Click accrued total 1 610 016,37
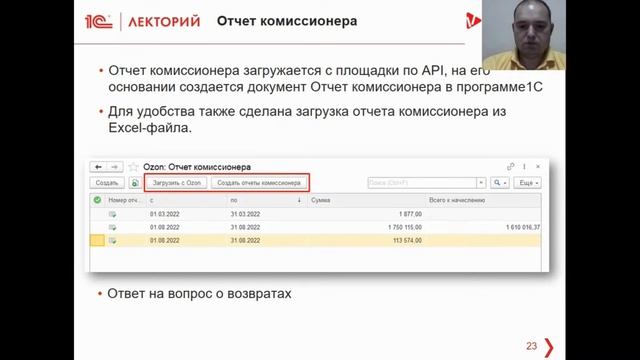Image resolution: width=640 pixels, height=360 pixels. tap(523, 227)
